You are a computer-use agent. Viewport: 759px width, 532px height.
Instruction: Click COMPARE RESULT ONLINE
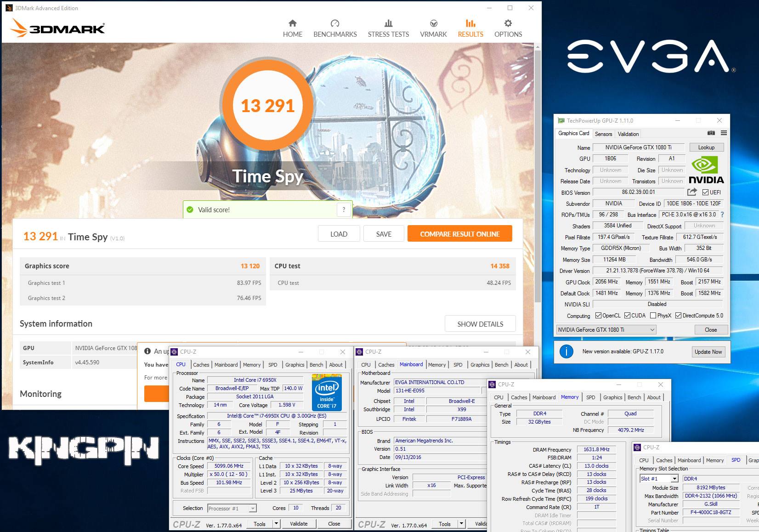point(460,234)
